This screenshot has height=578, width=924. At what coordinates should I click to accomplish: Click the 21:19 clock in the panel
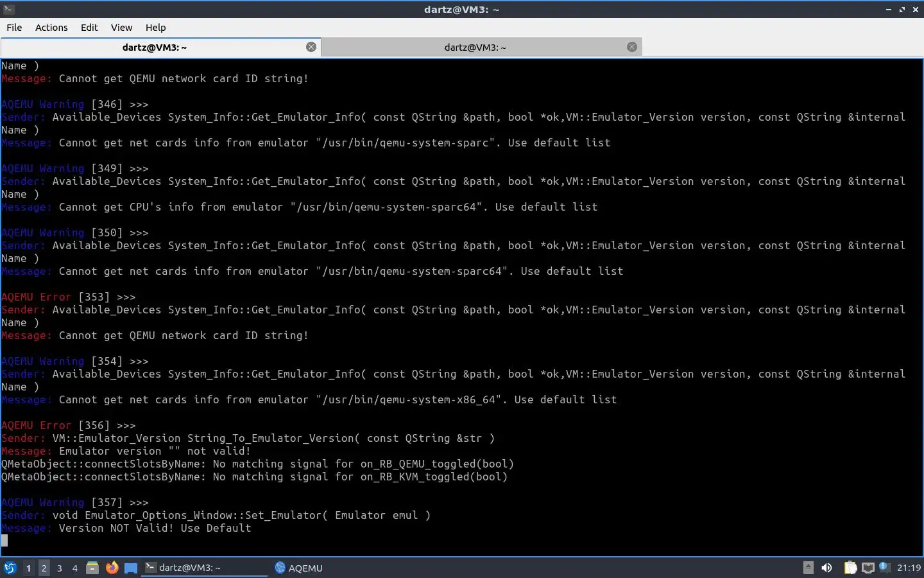pos(909,568)
